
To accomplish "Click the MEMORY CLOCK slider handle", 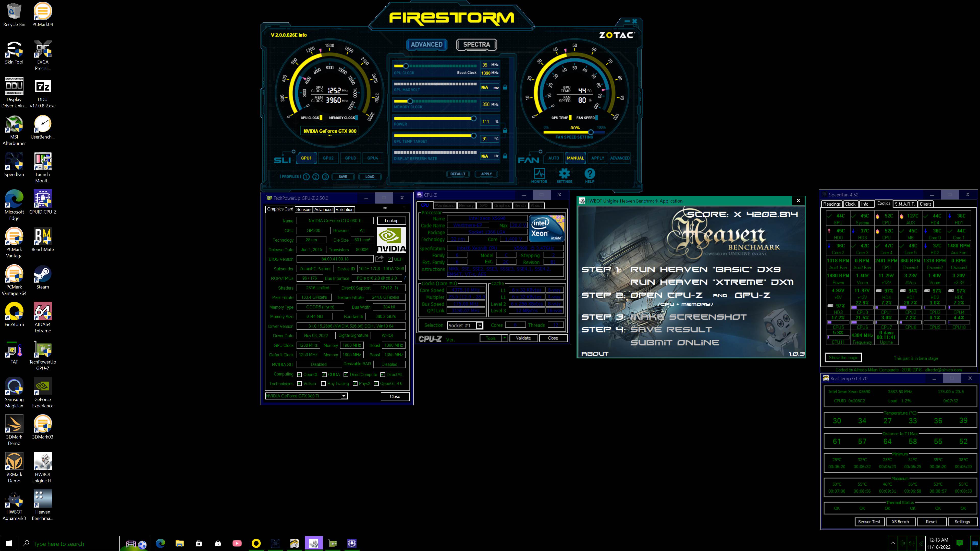I will click(x=410, y=101).
